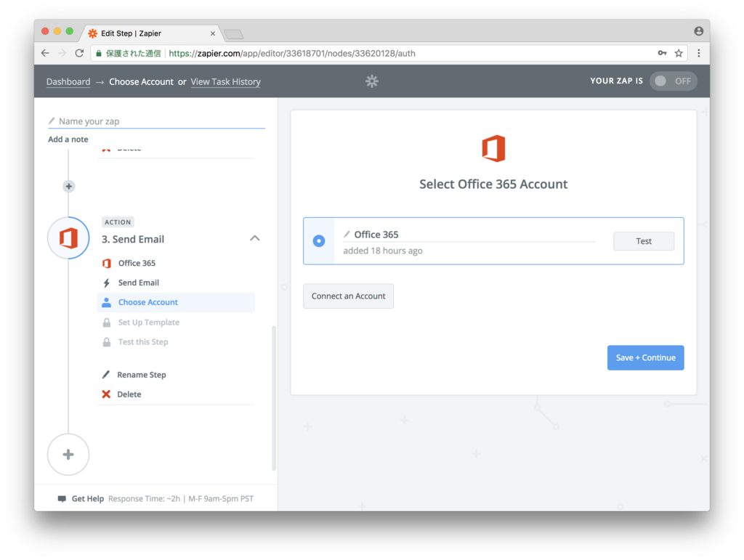Select Choose Account in the step list

tap(176, 303)
